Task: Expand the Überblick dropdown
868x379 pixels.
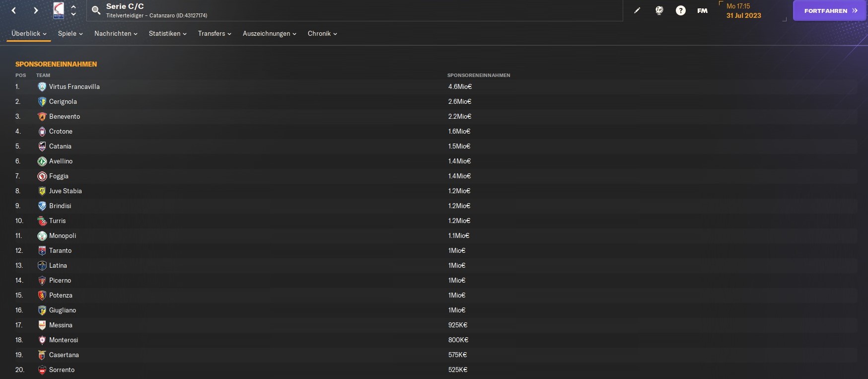Action: (29, 33)
